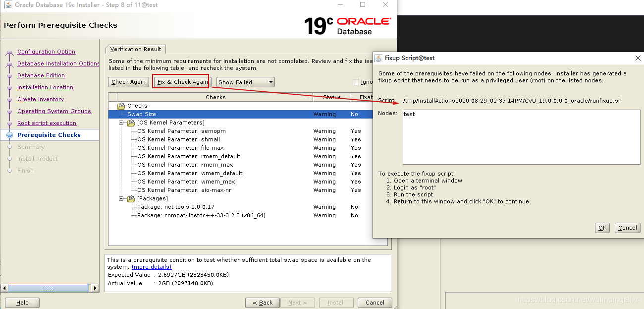The height and width of the screenshot is (309, 644).
Task: Go to the Database Installation Options step
Action: [58, 63]
